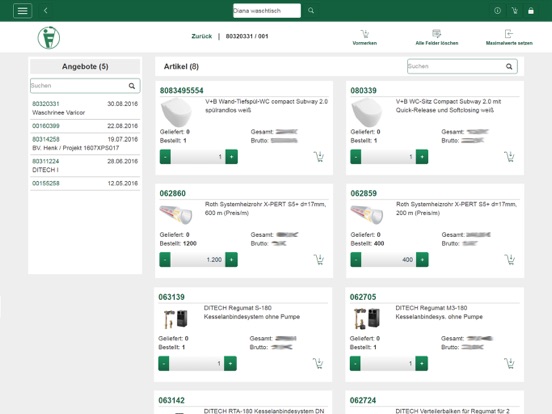Add article 8083495554 to cart
552x414 pixels.
coord(319,157)
